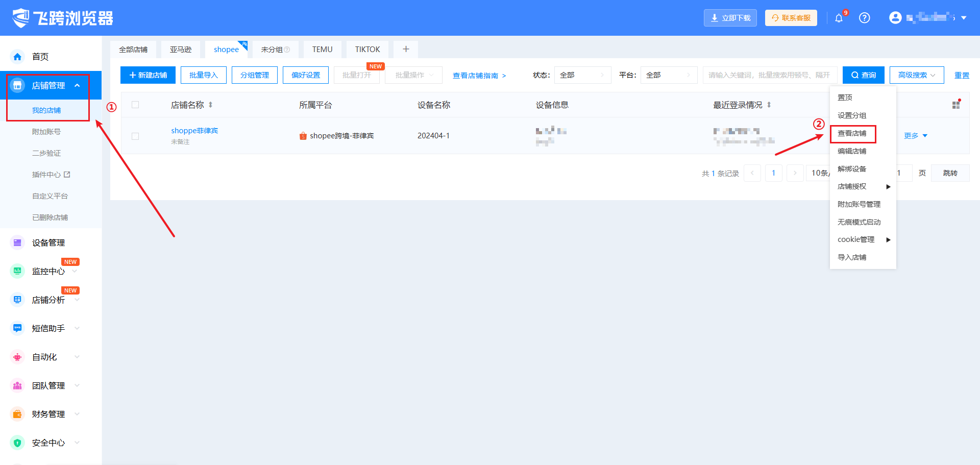This screenshot has width=980, height=465.
Task: Open the user account avatar icon
Action: point(895,18)
